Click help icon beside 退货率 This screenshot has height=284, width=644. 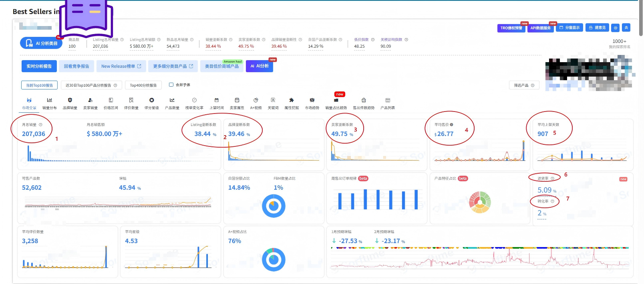[553, 179]
